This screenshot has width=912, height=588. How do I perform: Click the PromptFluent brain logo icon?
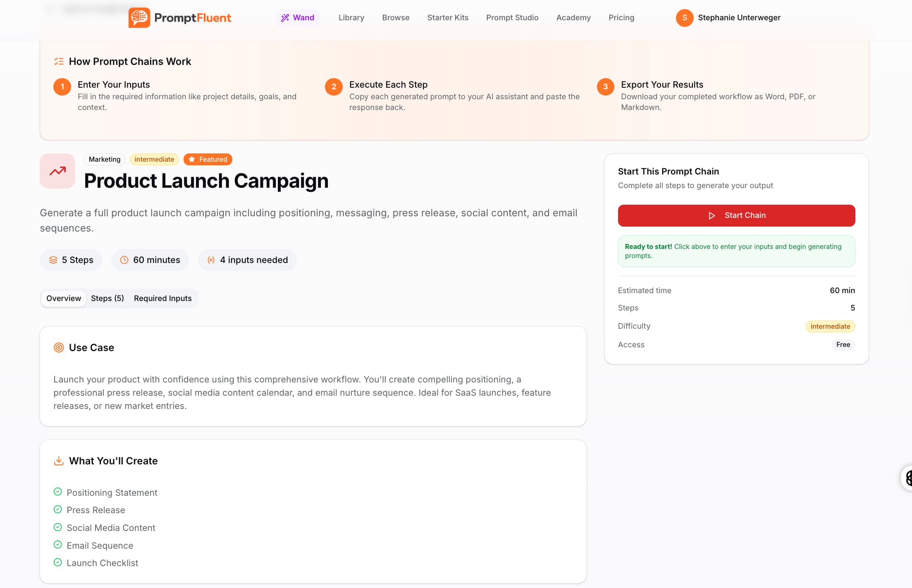point(139,17)
